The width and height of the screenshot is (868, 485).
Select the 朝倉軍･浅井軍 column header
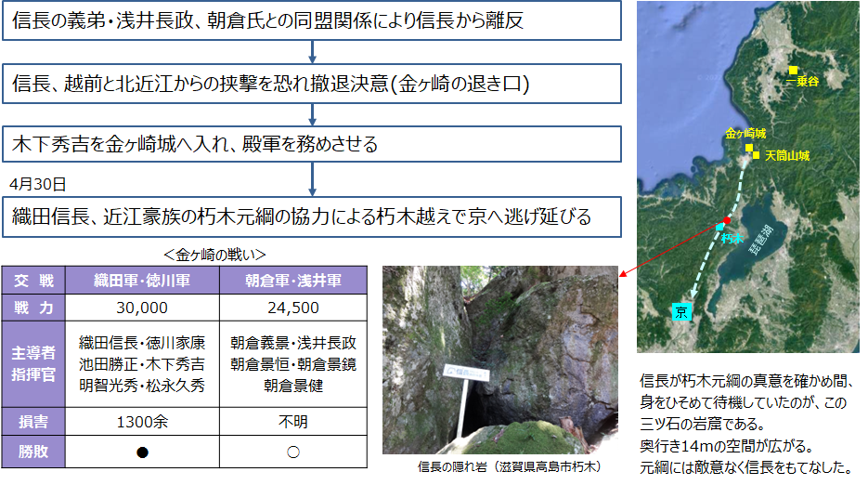(x=293, y=281)
